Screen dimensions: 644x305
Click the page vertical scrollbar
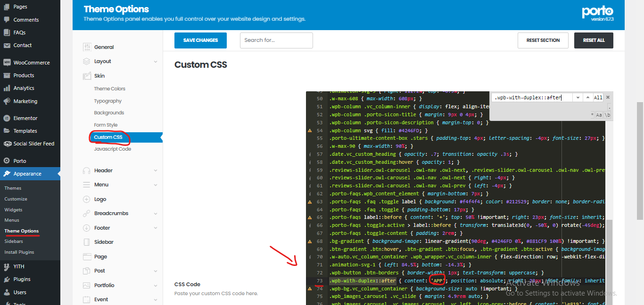[x=640, y=161]
